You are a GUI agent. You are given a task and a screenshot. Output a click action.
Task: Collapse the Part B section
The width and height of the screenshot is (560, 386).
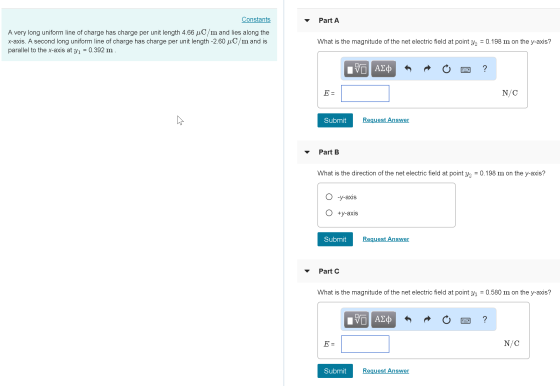307,152
